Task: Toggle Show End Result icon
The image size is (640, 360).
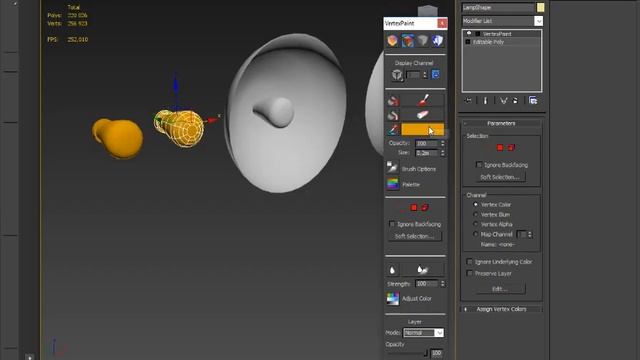Action: pyautogui.click(x=485, y=100)
